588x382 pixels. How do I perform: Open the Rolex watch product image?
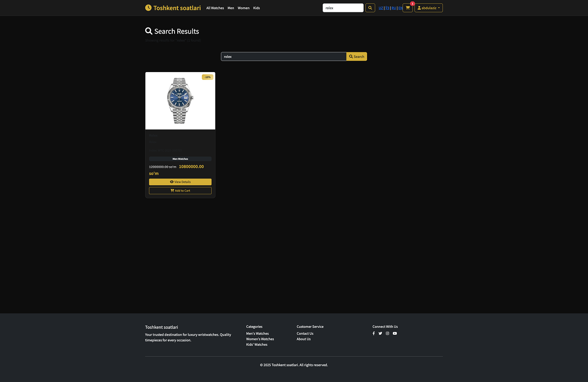[x=180, y=101]
